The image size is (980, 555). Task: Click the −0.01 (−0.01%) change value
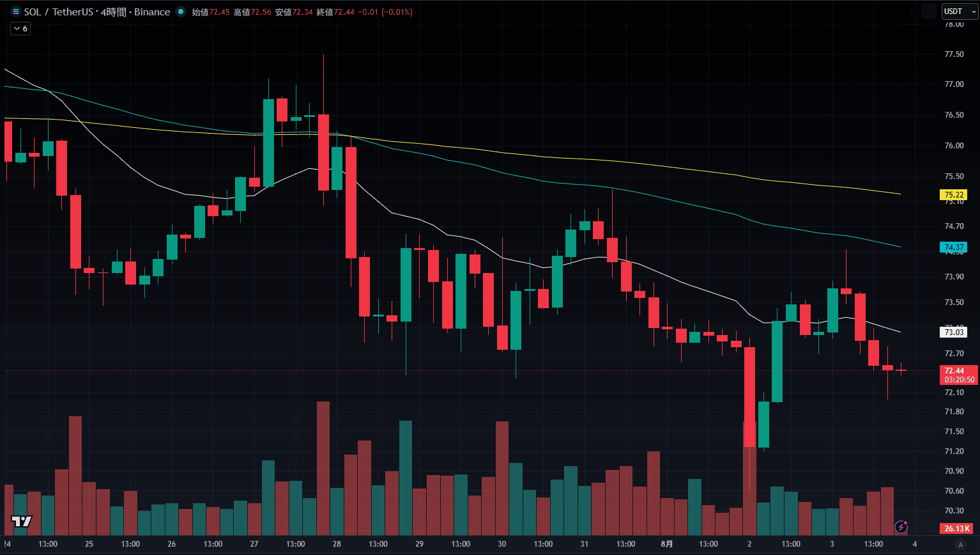[x=385, y=12]
